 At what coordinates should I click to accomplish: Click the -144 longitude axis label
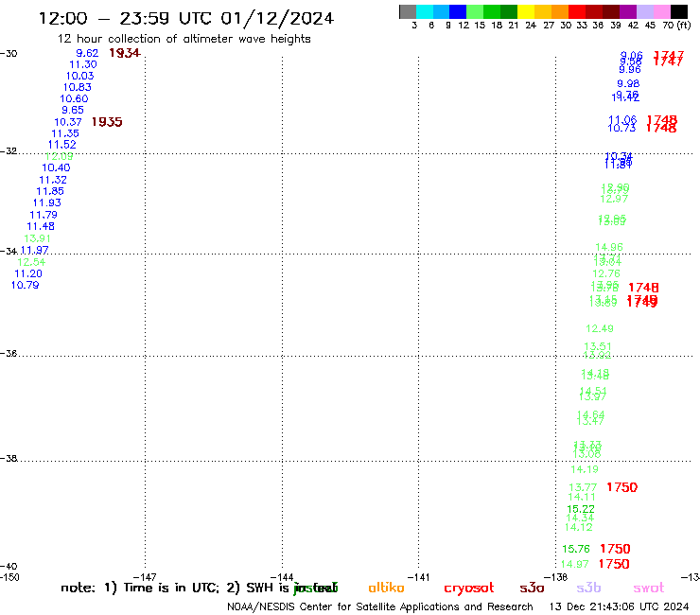[282, 577]
